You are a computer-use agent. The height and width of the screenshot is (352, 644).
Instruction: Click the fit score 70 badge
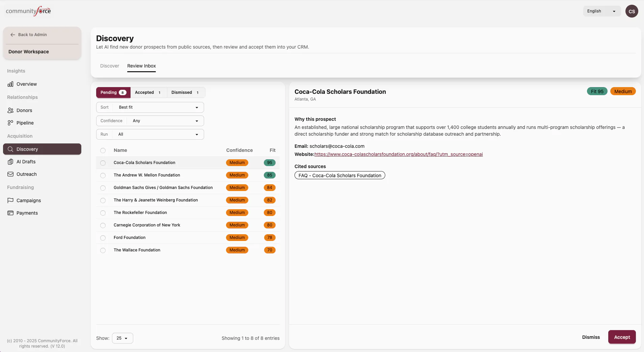270,250
